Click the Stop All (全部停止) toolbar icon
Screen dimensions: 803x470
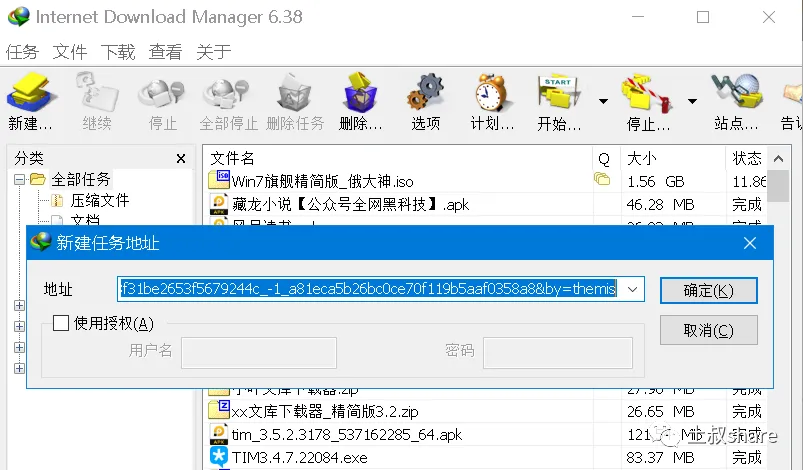[x=228, y=101]
